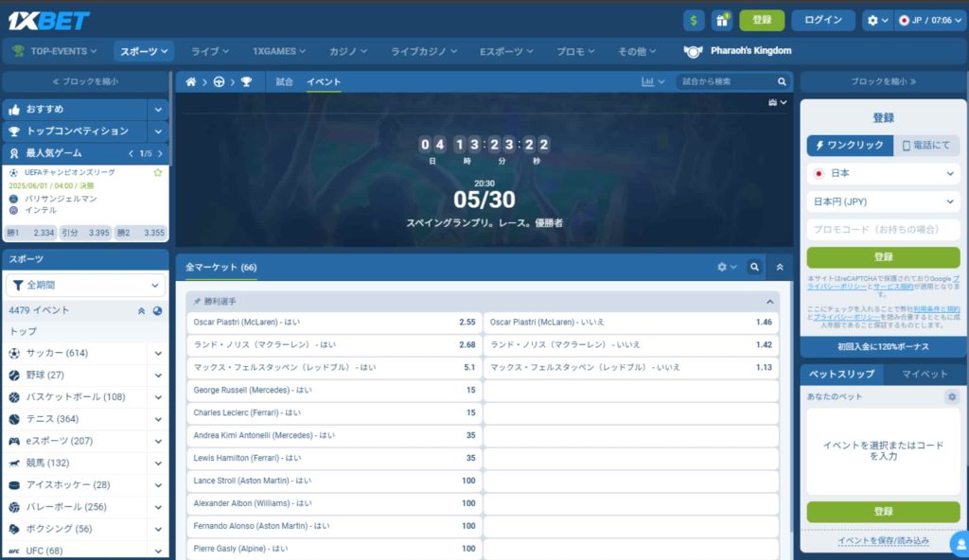
Task: Open market settings gear in 全マーケット bar
Action: point(726,267)
